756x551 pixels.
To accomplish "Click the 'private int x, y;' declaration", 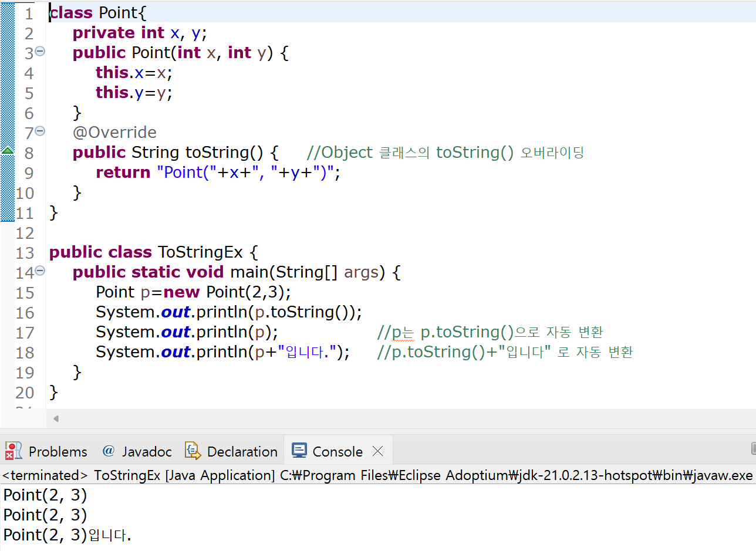I will (140, 33).
